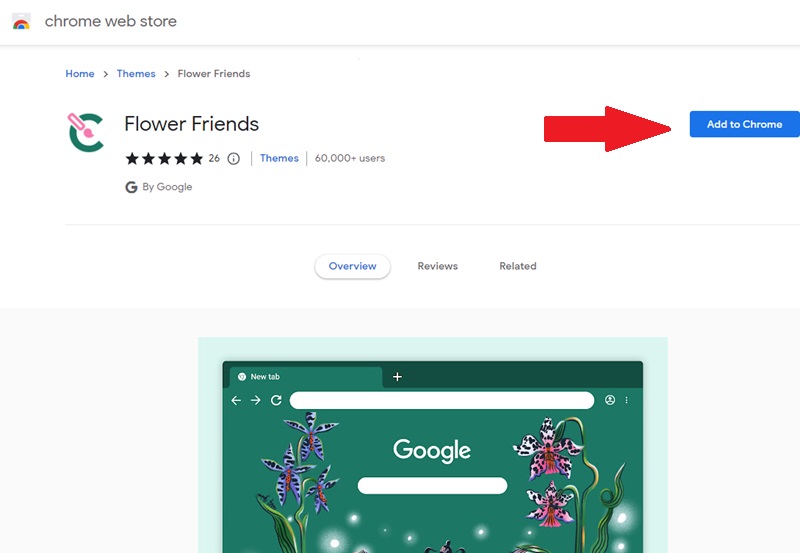Click the 60,000+ users text
Viewport: 800px width, 553px height.
pyautogui.click(x=350, y=158)
